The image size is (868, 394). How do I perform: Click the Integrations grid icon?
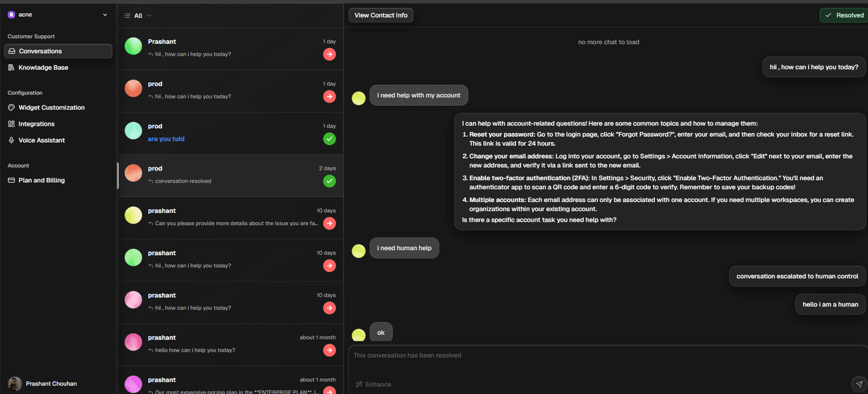tap(11, 124)
